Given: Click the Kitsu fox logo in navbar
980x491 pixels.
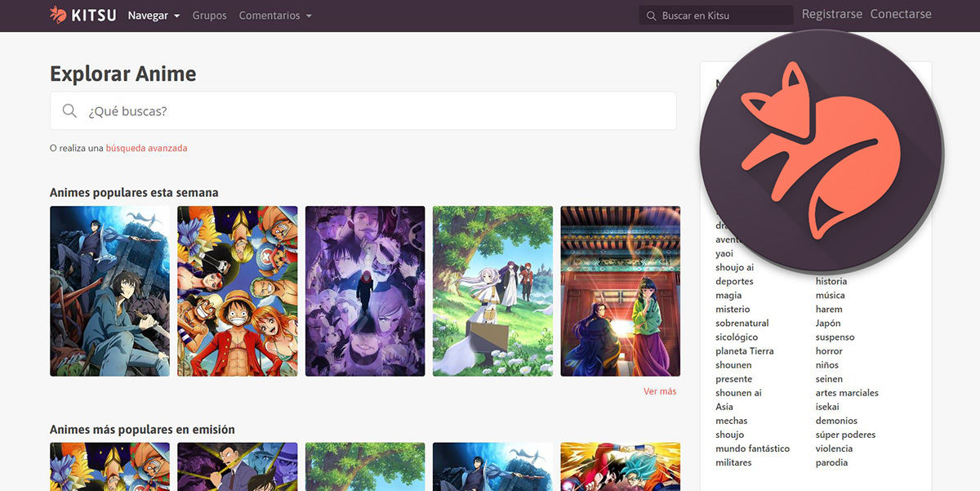Looking at the screenshot, I should coord(58,15).
